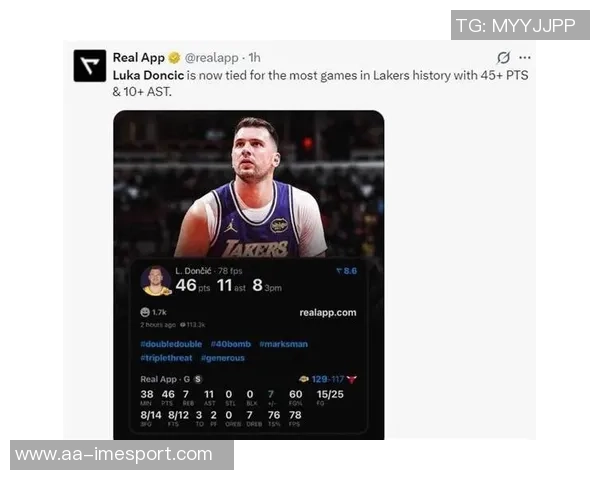Select the #40bomb hashtag
The width and height of the screenshot is (600, 480).
(x=231, y=344)
